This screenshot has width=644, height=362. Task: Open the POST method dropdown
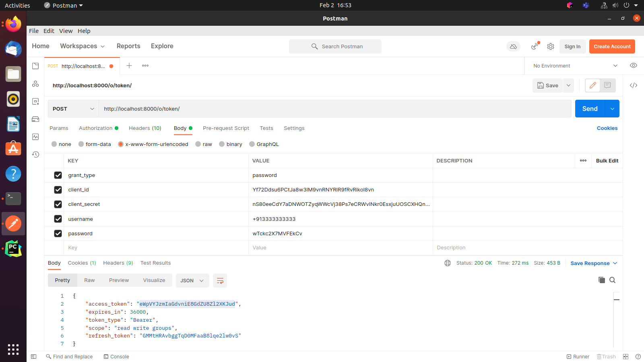pyautogui.click(x=73, y=109)
